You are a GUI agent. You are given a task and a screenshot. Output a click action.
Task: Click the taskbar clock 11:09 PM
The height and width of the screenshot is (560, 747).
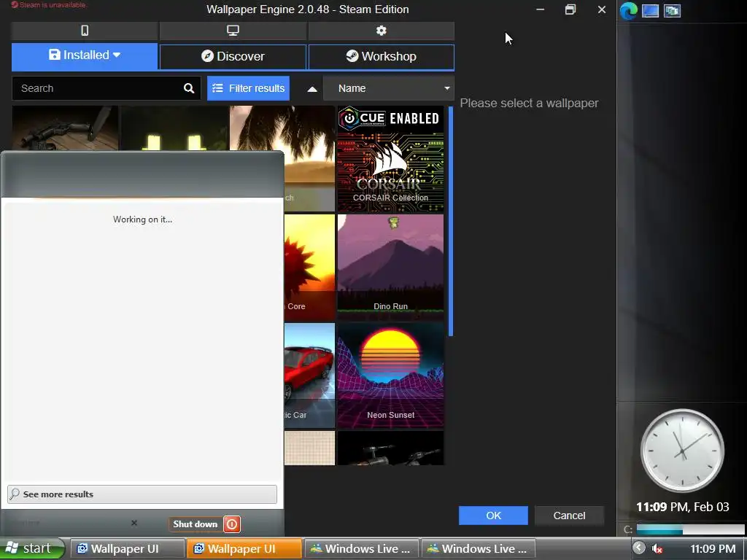pyautogui.click(x=713, y=549)
